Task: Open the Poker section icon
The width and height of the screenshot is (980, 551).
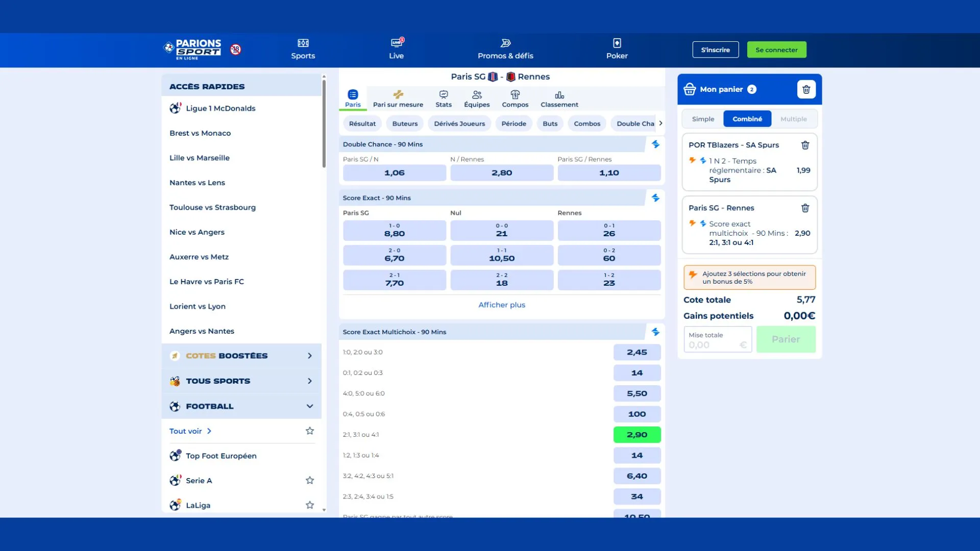Action: [x=617, y=43]
